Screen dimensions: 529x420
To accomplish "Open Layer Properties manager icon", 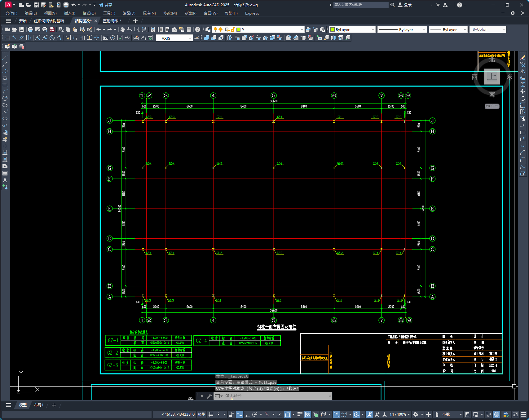I will tap(208, 29).
